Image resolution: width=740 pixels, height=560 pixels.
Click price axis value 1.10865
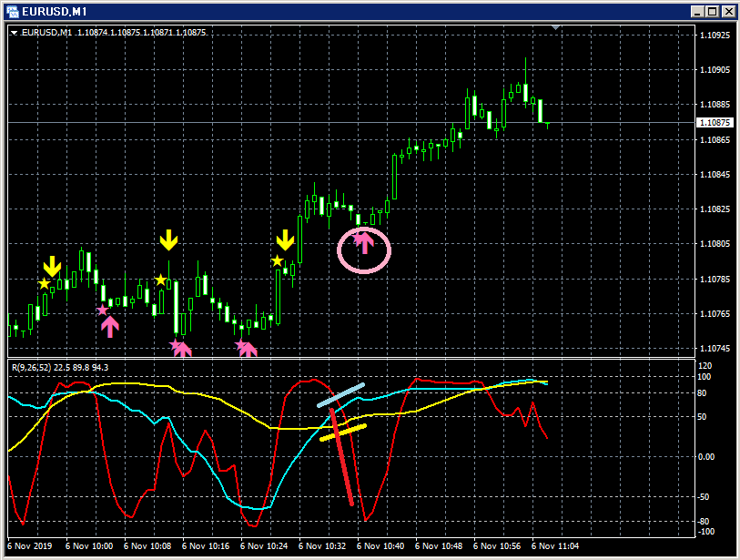[715, 139]
